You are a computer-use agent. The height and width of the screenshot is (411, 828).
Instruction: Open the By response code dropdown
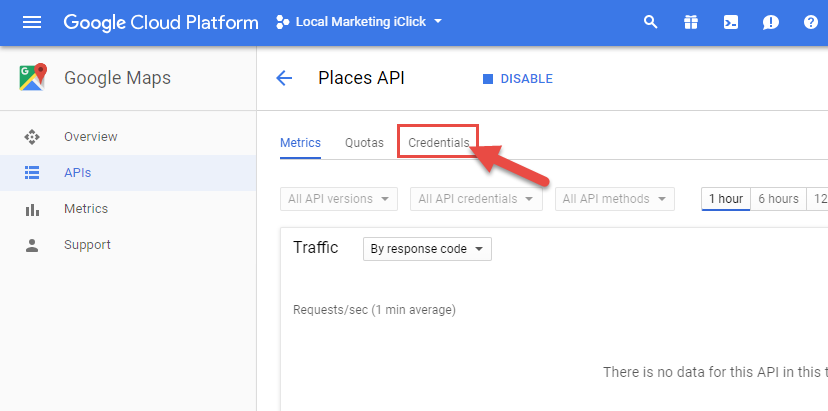click(x=427, y=249)
